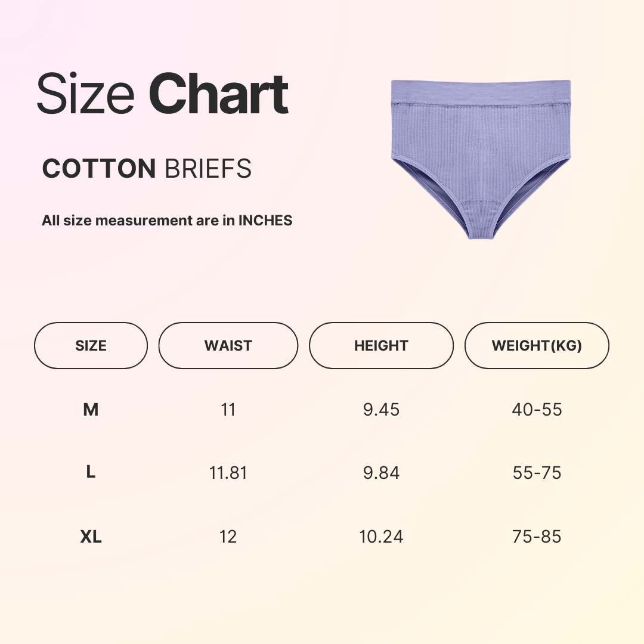The width and height of the screenshot is (644, 644).
Task: Click waist value 12 for XL
Action: tap(228, 537)
